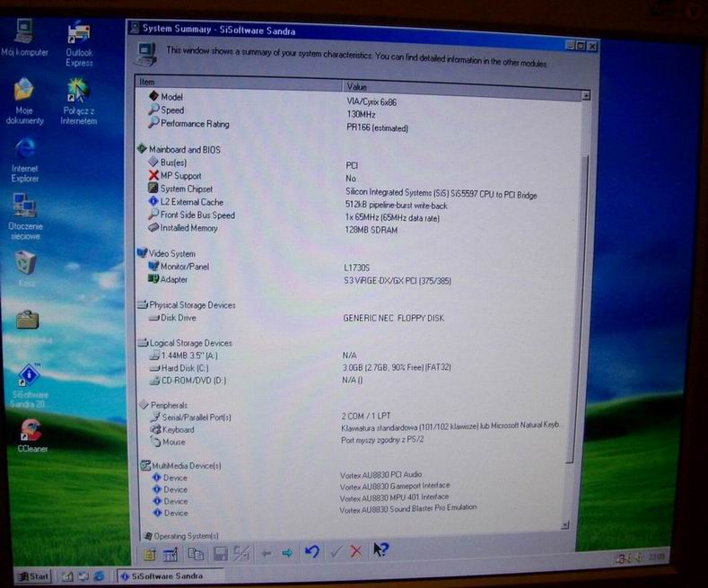
Task: Click the first quick launch icon beside Start
Action: pyautogui.click(x=67, y=576)
